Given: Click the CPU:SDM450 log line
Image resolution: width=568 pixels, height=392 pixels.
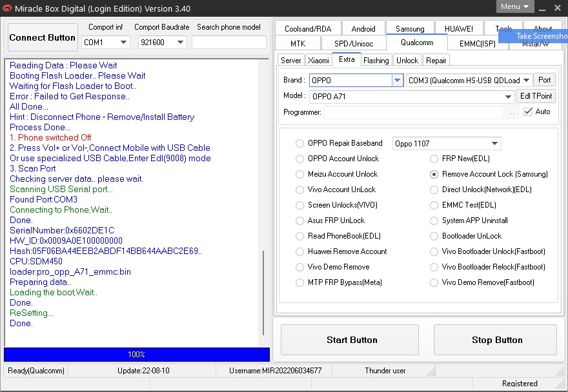Looking at the screenshot, I should [x=36, y=261].
